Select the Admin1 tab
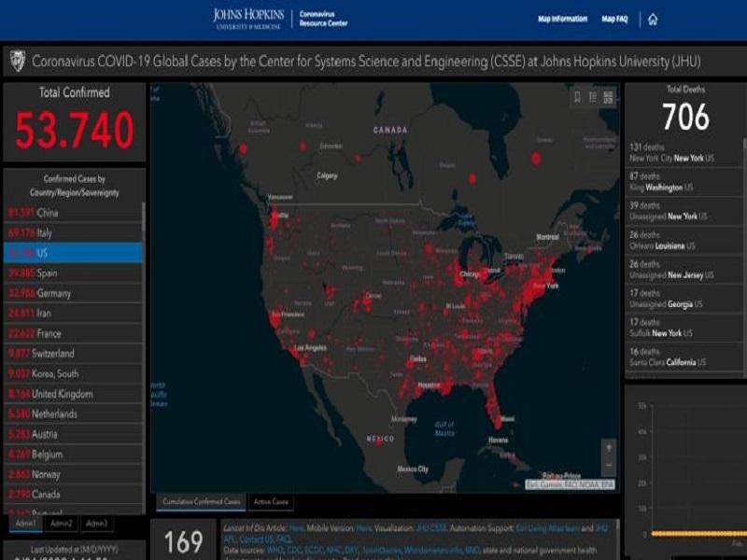747x560 pixels. (26, 524)
